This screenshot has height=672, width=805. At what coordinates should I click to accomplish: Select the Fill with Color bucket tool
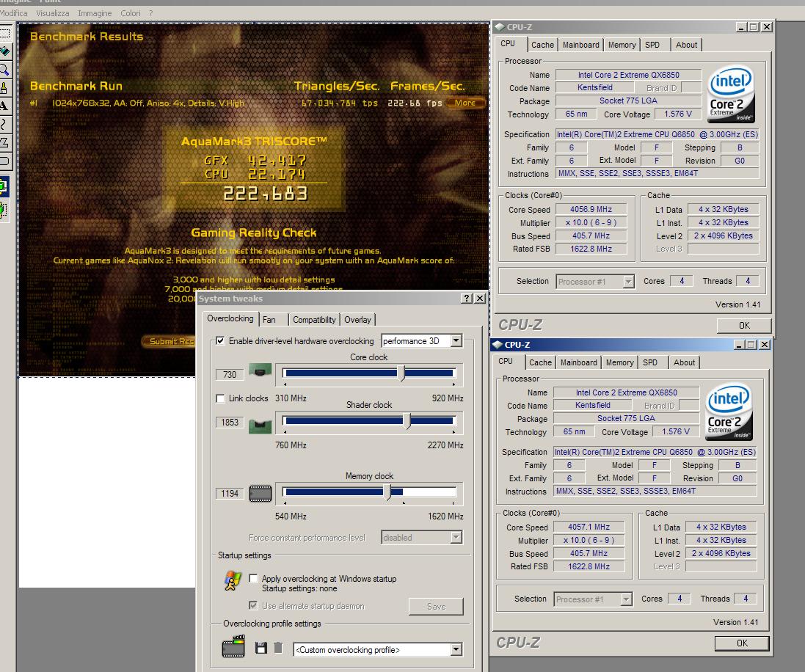pos(4,51)
